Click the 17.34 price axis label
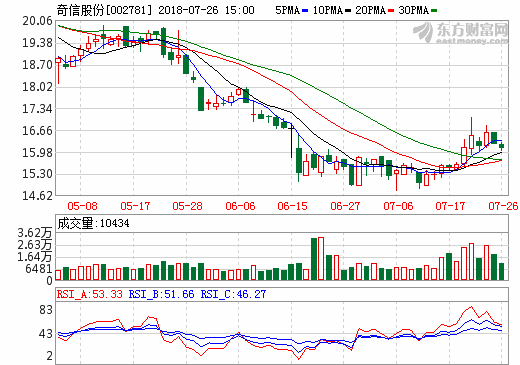520x365 pixels. pyautogui.click(x=38, y=109)
